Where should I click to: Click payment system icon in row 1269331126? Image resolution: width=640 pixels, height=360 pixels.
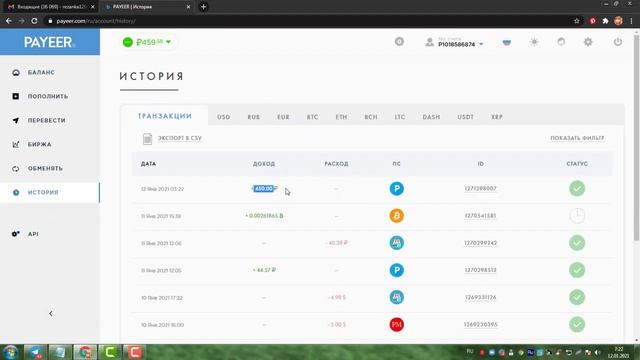396,298
